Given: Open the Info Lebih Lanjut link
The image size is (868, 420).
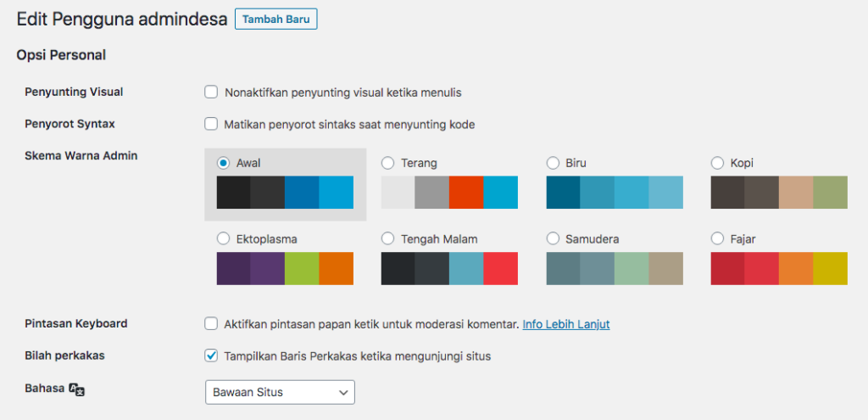Looking at the screenshot, I should (565, 324).
